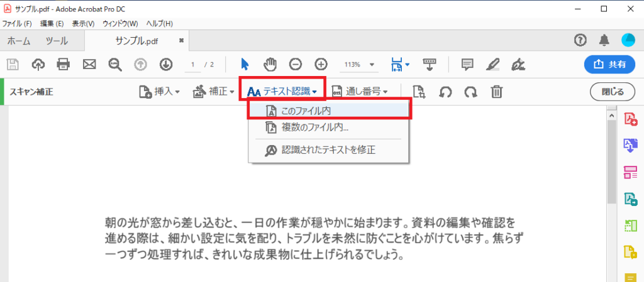Upload the file via cloud icon
This screenshot has width=644, height=282.
[38, 64]
